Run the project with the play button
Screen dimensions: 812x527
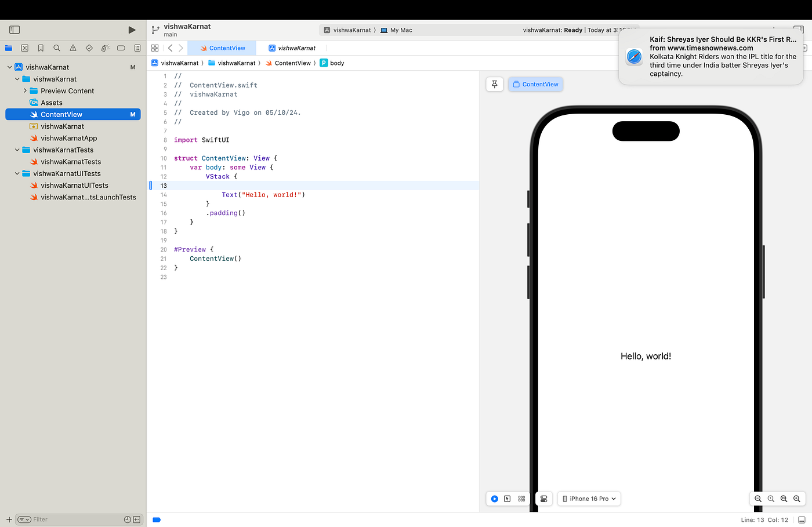132,30
